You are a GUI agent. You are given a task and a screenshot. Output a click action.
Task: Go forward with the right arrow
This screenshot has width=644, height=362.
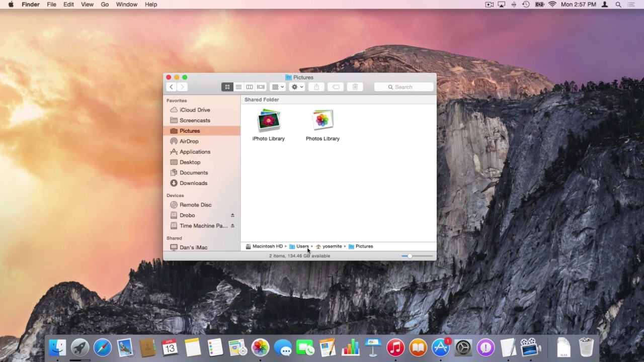point(183,87)
